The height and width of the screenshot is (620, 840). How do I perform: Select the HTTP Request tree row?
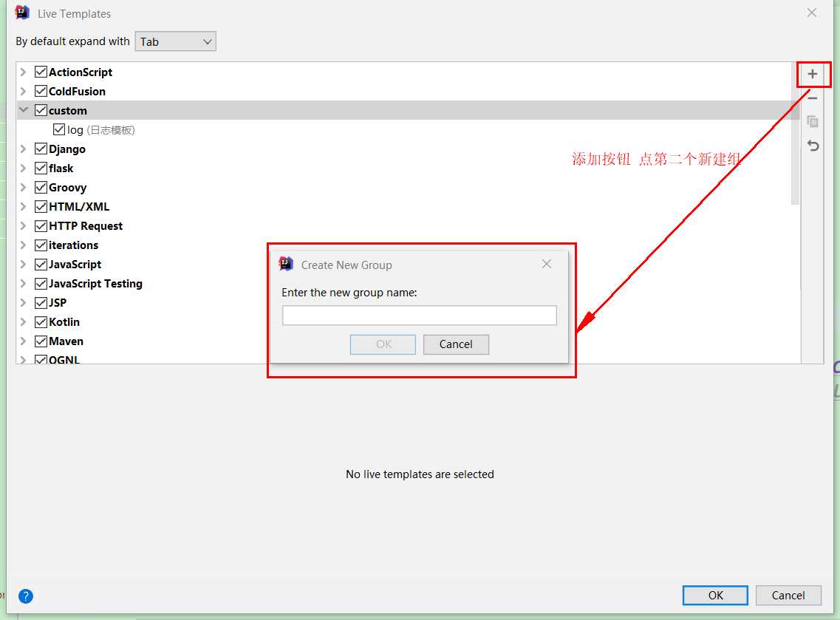click(x=408, y=226)
